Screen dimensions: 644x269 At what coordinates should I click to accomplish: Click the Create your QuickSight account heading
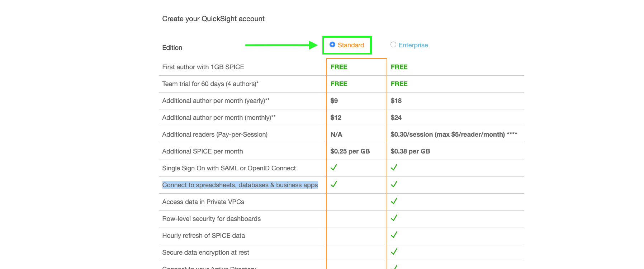(213, 19)
